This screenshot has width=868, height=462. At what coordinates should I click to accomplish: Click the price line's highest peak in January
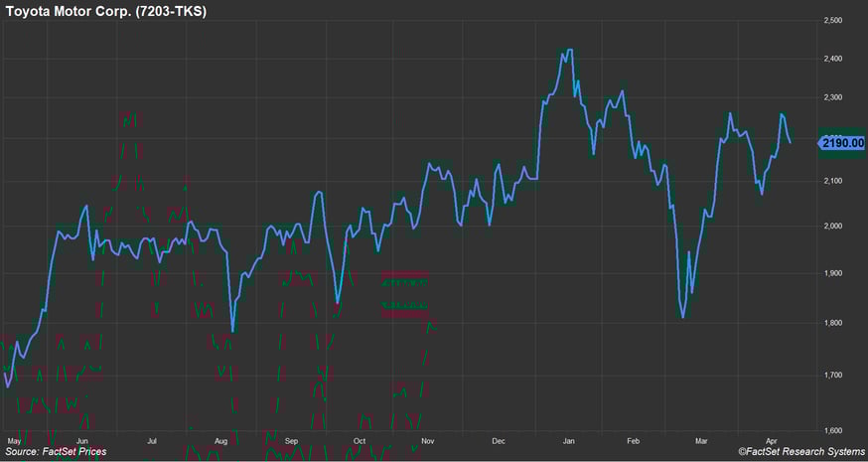(x=567, y=50)
